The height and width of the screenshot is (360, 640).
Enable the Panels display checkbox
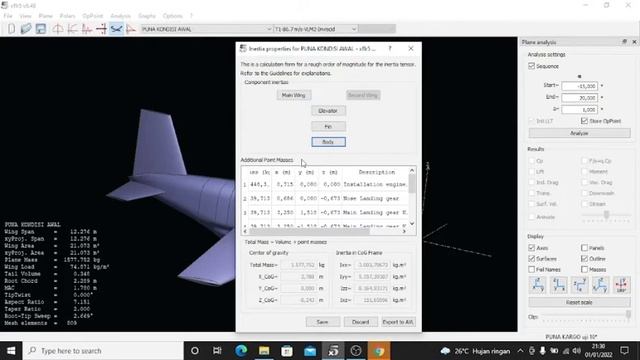pyautogui.click(x=584, y=248)
